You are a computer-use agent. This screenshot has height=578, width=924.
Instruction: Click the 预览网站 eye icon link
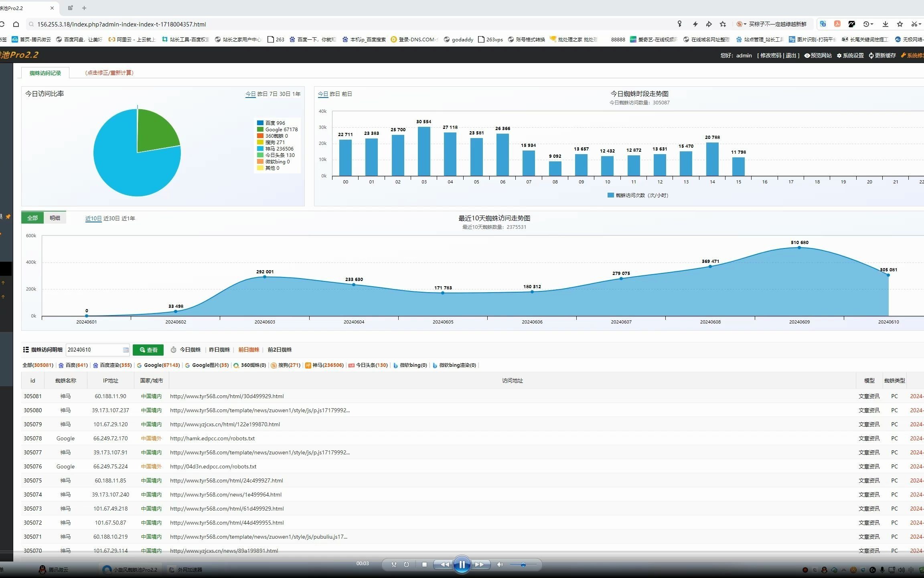pos(818,55)
